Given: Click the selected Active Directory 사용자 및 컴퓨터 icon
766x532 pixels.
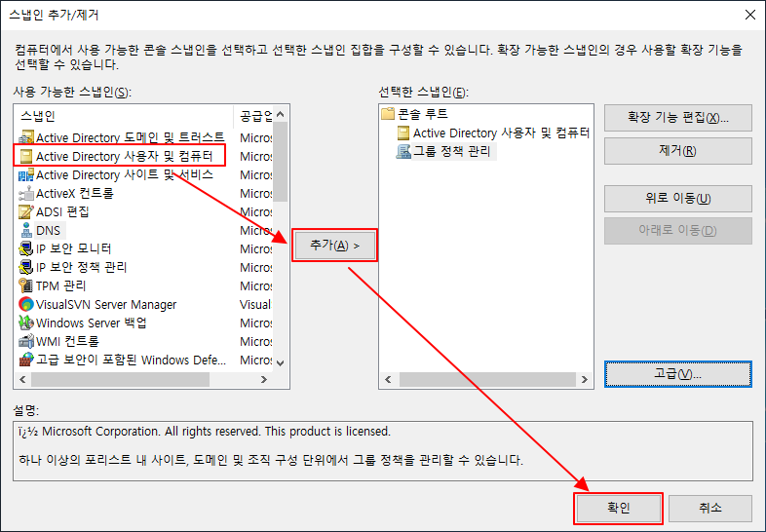Looking at the screenshot, I should point(403,133).
